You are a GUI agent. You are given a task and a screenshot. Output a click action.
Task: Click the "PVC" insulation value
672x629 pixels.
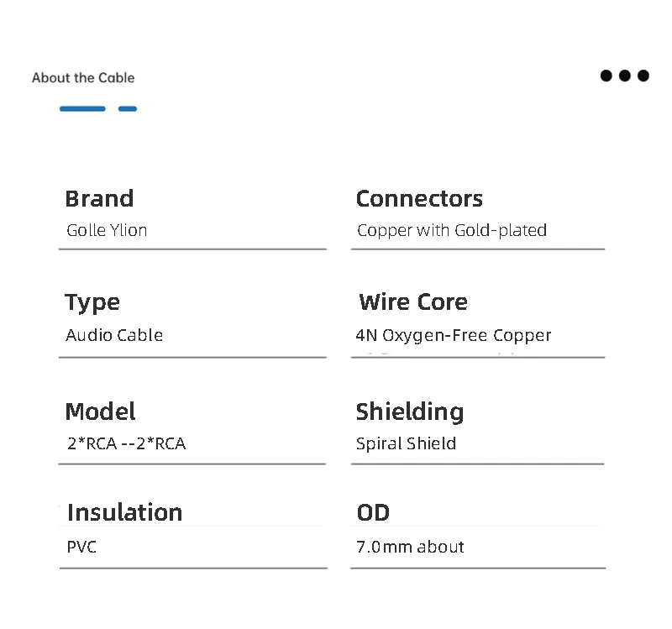(81, 548)
